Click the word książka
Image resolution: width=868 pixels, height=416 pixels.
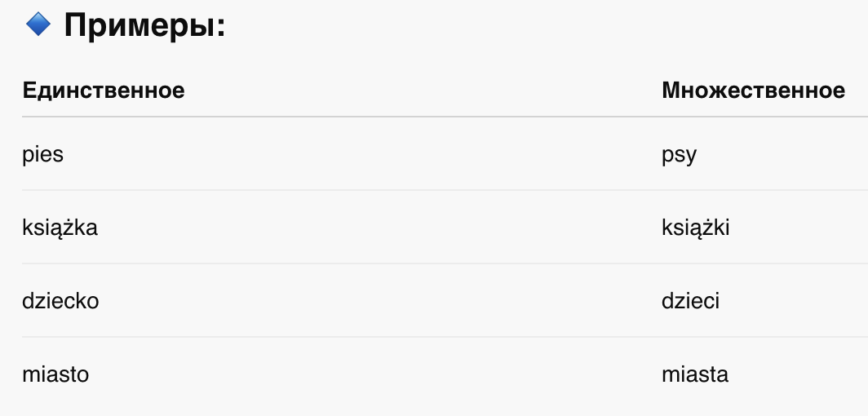(x=60, y=228)
